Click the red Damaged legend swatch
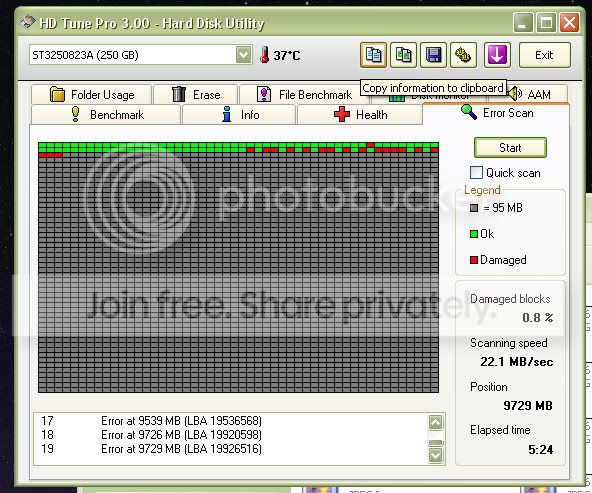 coord(474,260)
